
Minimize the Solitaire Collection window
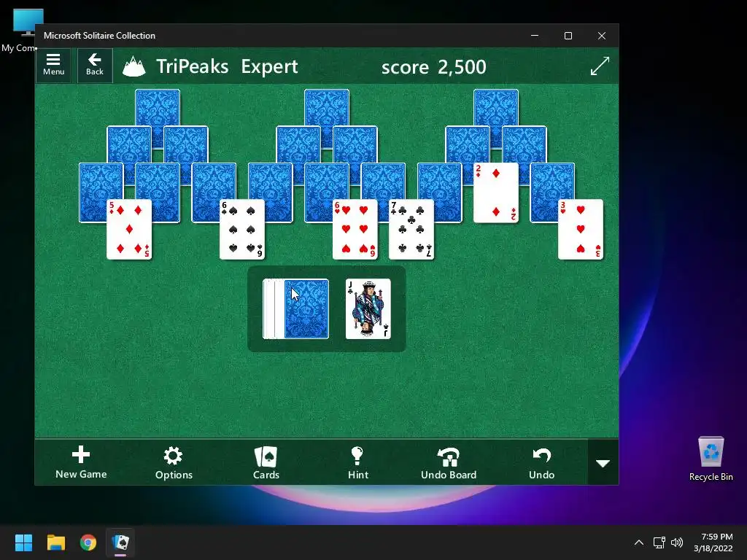535,36
